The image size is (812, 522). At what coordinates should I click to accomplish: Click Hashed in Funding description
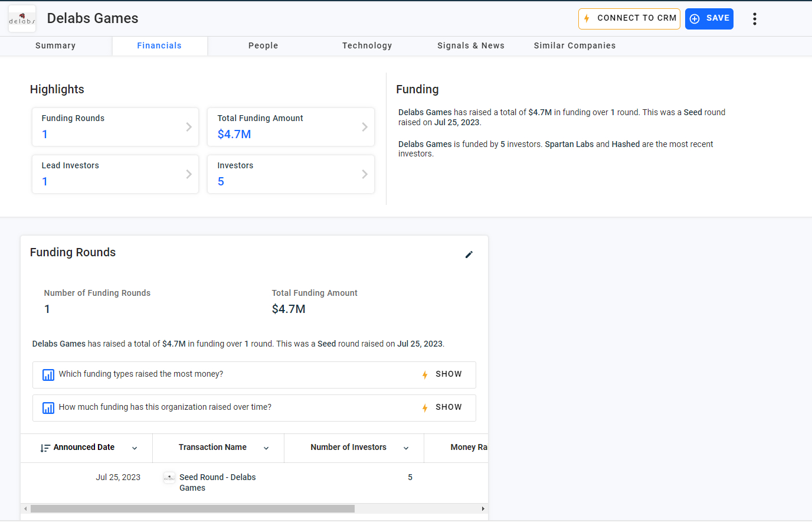tap(626, 144)
